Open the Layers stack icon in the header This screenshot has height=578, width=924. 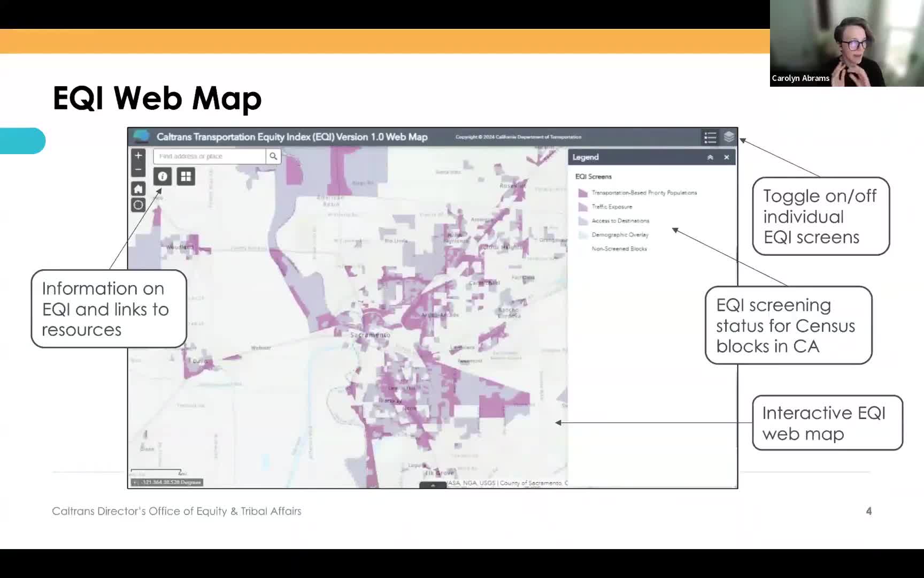tap(728, 137)
